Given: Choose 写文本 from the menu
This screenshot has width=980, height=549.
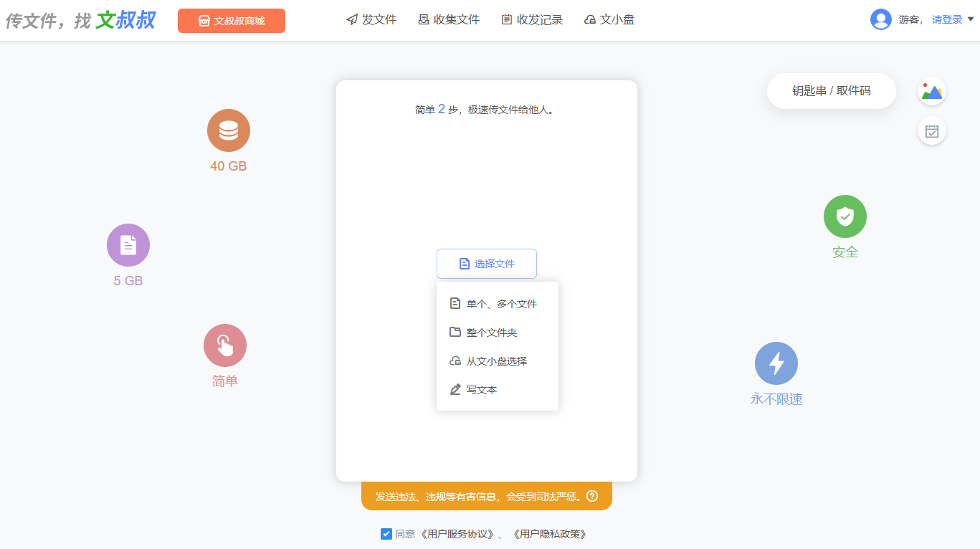Looking at the screenshot, I should coord(481,390).
